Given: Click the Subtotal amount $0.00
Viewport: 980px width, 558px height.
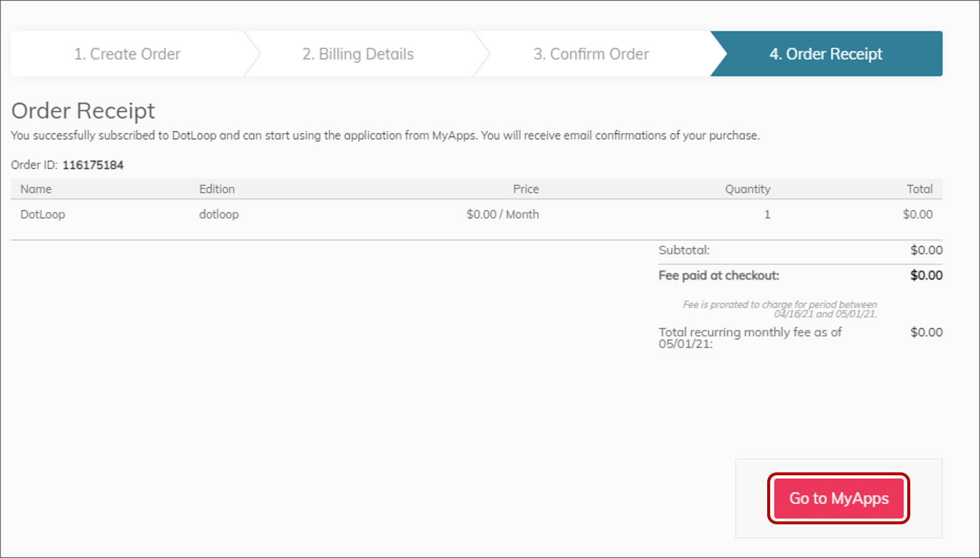Looking at the screenshot, I should (927, 250).
